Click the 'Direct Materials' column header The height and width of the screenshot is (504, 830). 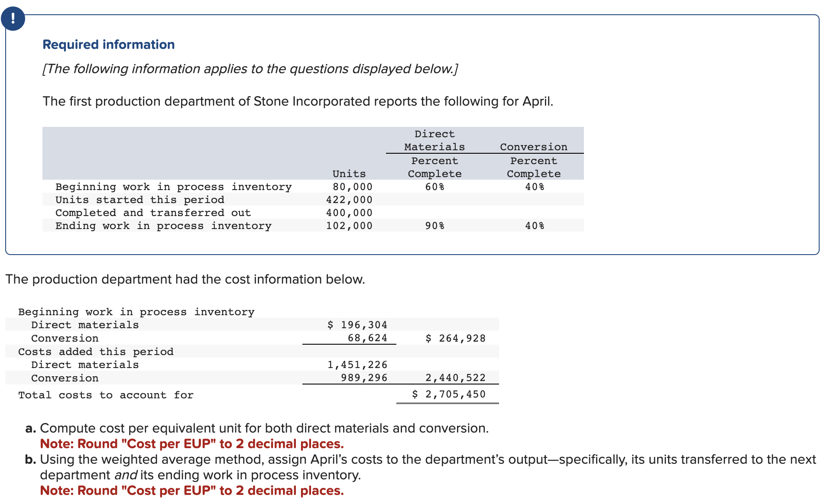pyautogui.click(x=434, y=140)
